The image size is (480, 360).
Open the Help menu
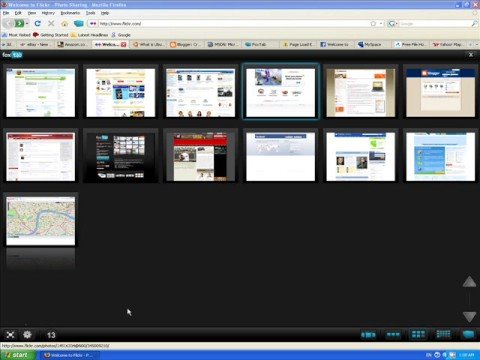[x=105, y=13]
